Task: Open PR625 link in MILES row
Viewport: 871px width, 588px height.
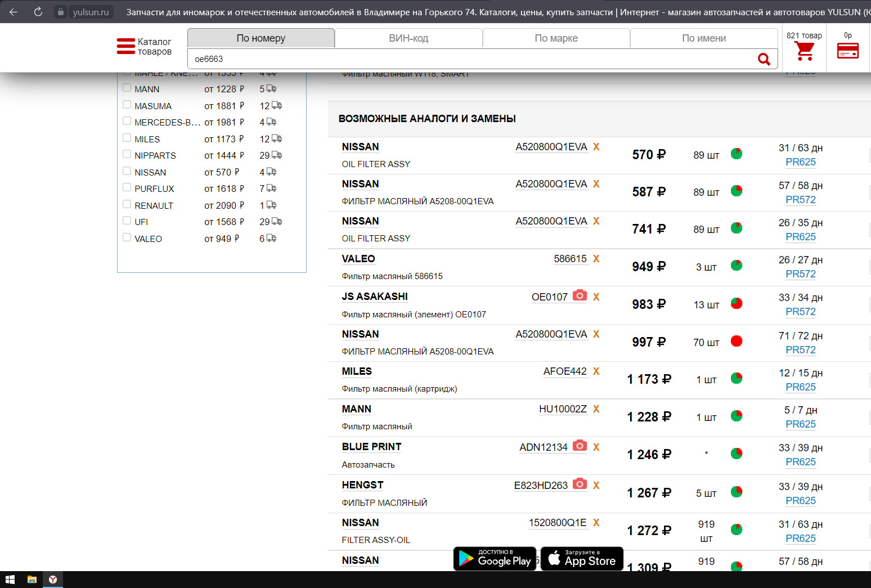Action: click(x=801, y=387)
